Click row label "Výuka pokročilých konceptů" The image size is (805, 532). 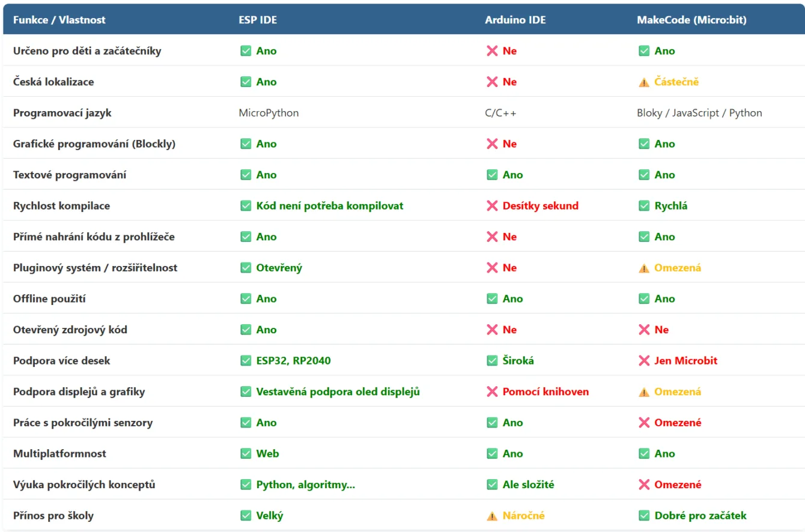pyautogui.click(x=84, y=485)
